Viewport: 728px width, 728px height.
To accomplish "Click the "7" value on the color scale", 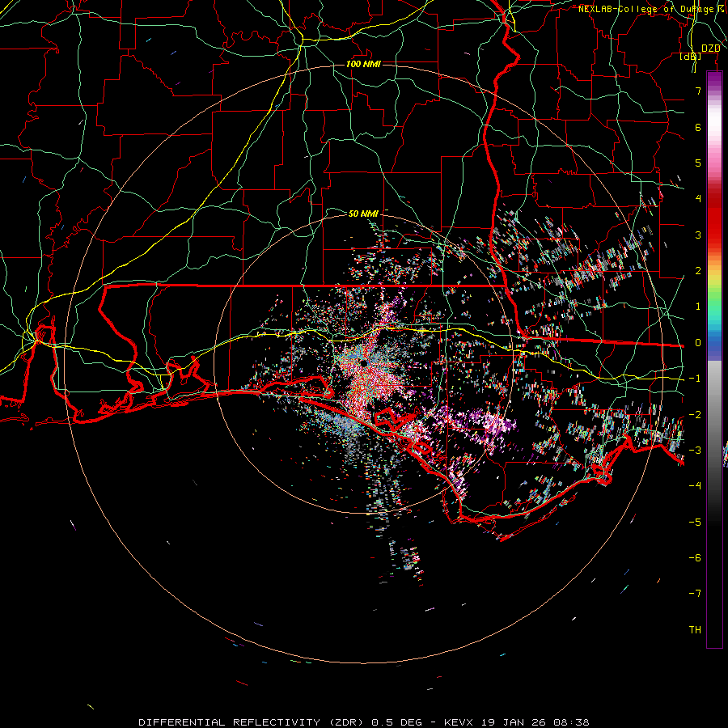I will [x=698, y=91].
